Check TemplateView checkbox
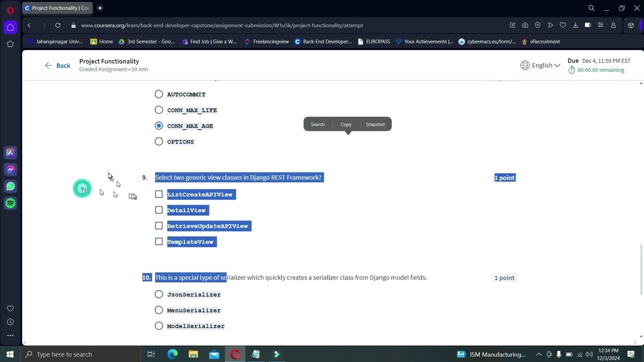This screenshot has height=362, width=644. [159, 241]
